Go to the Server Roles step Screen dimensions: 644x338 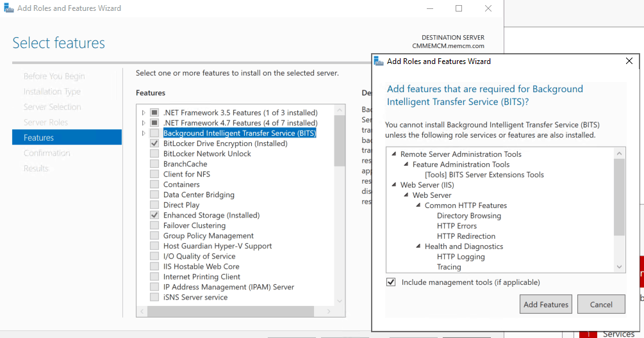[45, 122]
